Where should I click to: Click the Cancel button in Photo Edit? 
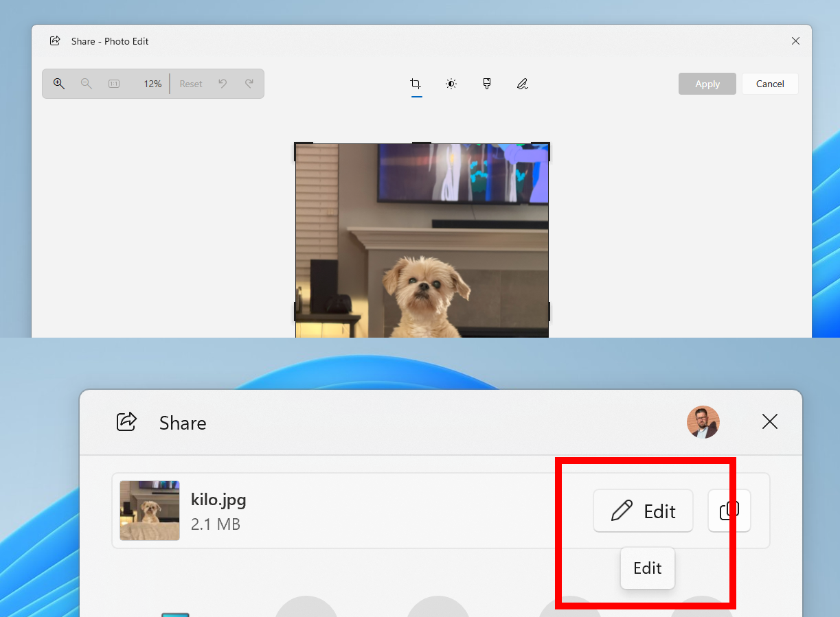pyautogui.click(x=769, y=84)
